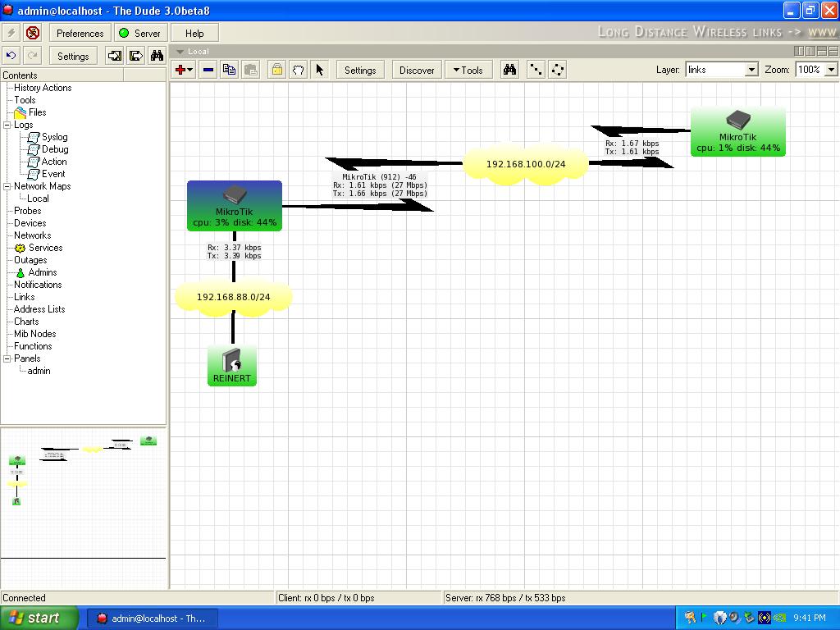Toggle the padlock lock map icon
The width and height of the screenshot is (840, 630).
point(277,70)
